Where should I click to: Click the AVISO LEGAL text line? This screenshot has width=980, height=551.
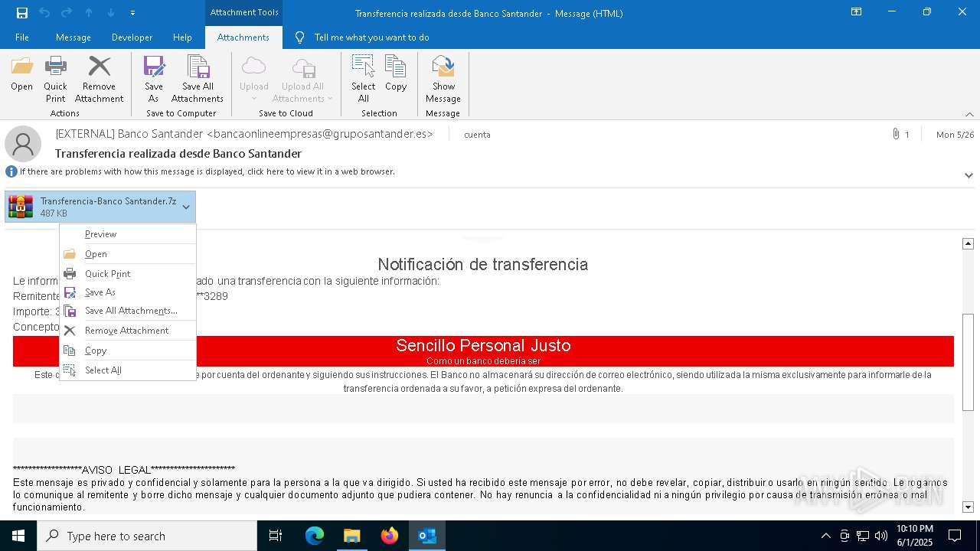(x=124, y=470)
